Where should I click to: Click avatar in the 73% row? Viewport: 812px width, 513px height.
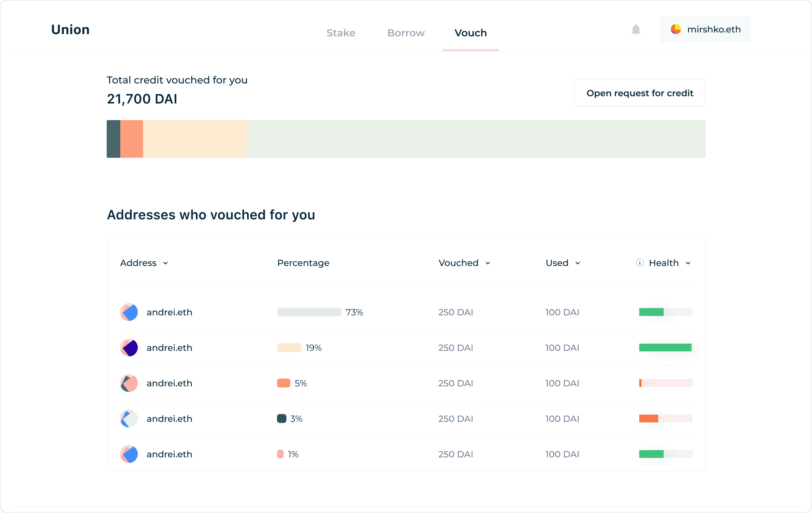[129, 312]
